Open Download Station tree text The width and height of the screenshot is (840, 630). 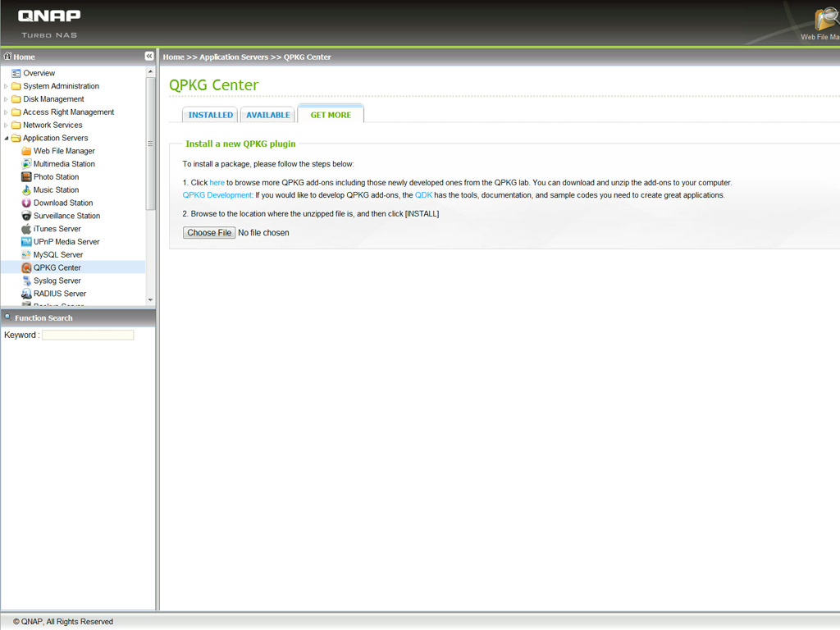[x=63, y=203]
